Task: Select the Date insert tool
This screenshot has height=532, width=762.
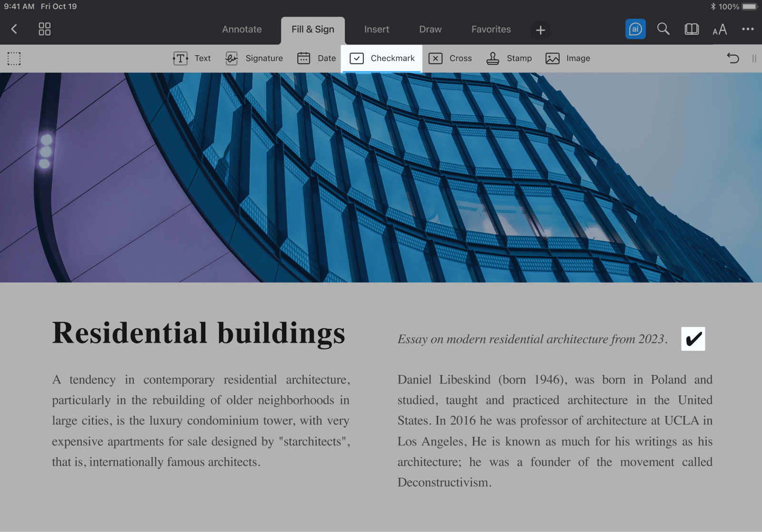Action: pyautogui.click(x=317, y=58)
